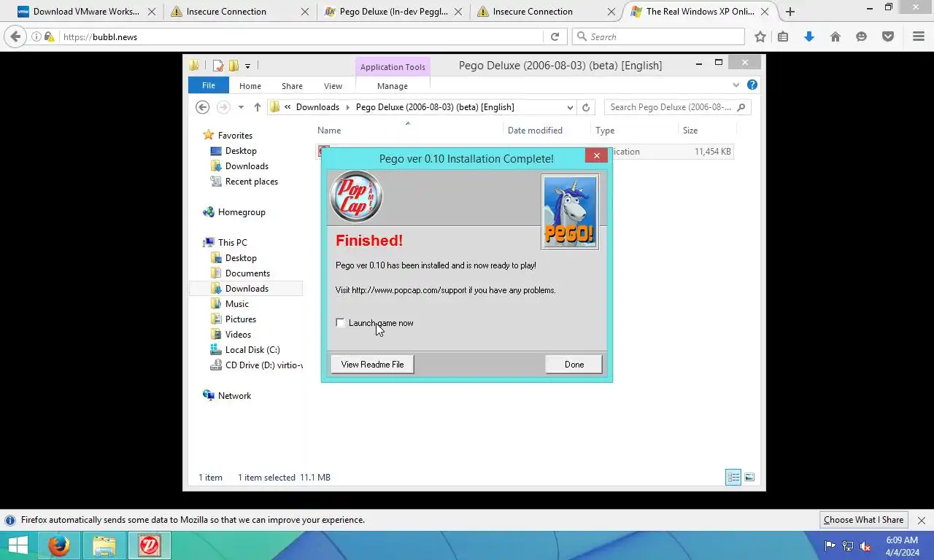
Task: Expand the address bar history dropdown
Action: tap(570, 107)
